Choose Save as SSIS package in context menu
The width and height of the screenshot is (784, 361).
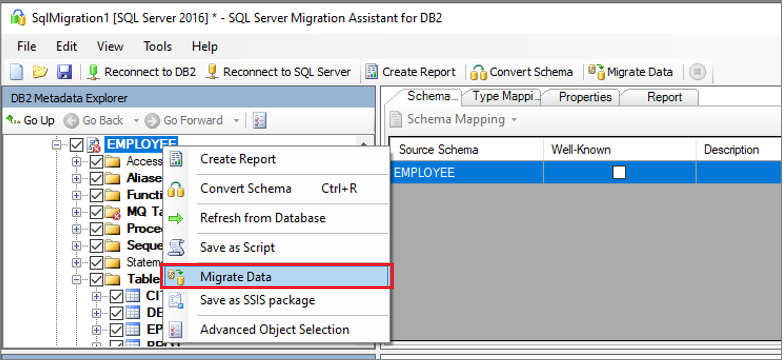pyautogui.click(x=276, y=300)
